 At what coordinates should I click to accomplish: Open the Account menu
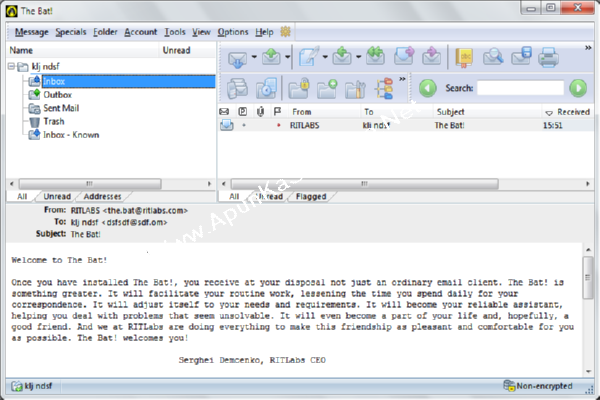point(140,32)
